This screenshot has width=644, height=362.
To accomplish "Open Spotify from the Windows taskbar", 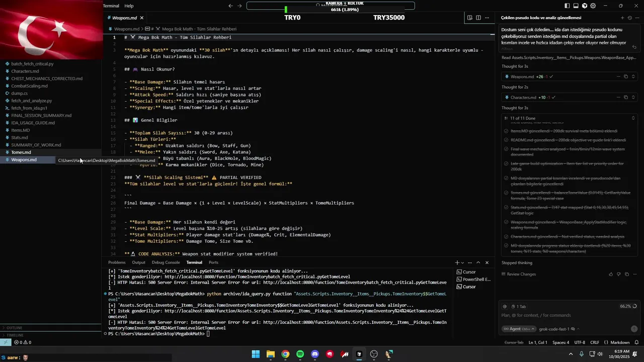I will (x=300, y=354).
